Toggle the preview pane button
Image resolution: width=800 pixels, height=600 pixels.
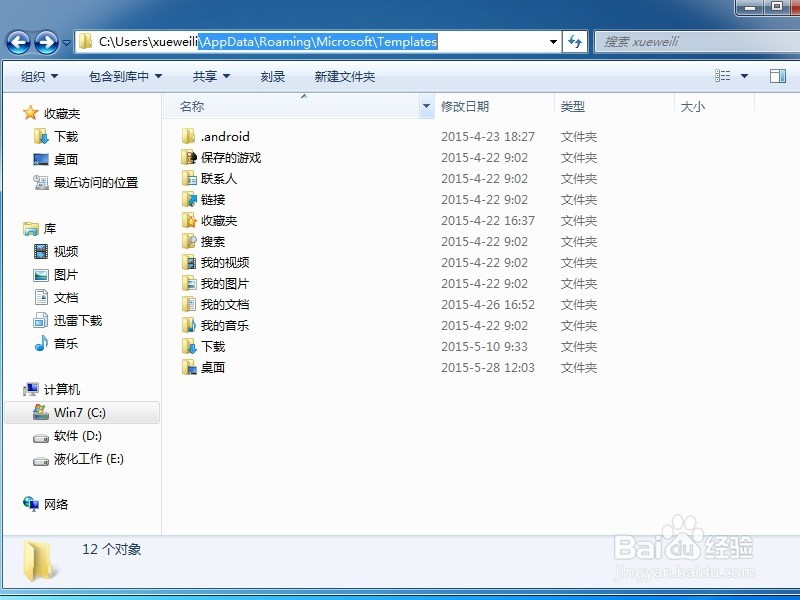pos(777,75)
